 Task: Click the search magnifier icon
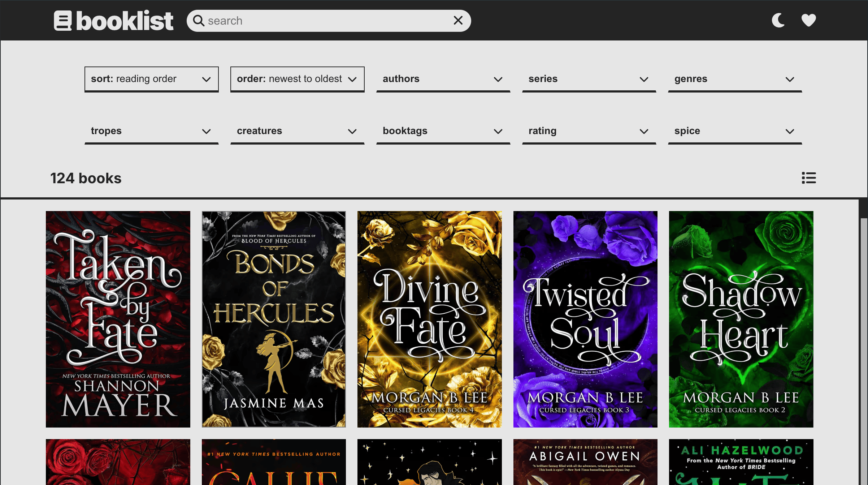(x=198, y=21)
